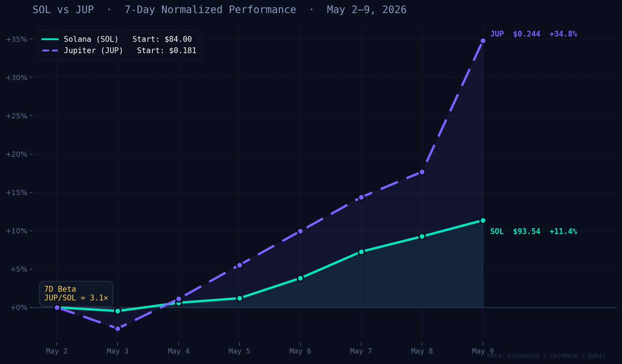The height and width of the screenshot is (364, 622).
Task: Click the JUP data point on May 9
Action: point(483,40)
